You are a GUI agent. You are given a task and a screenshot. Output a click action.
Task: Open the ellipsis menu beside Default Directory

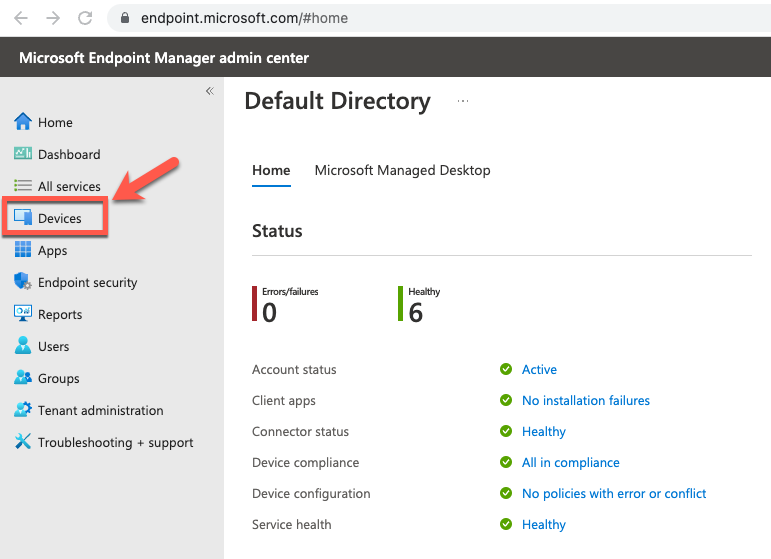(463, 101)
